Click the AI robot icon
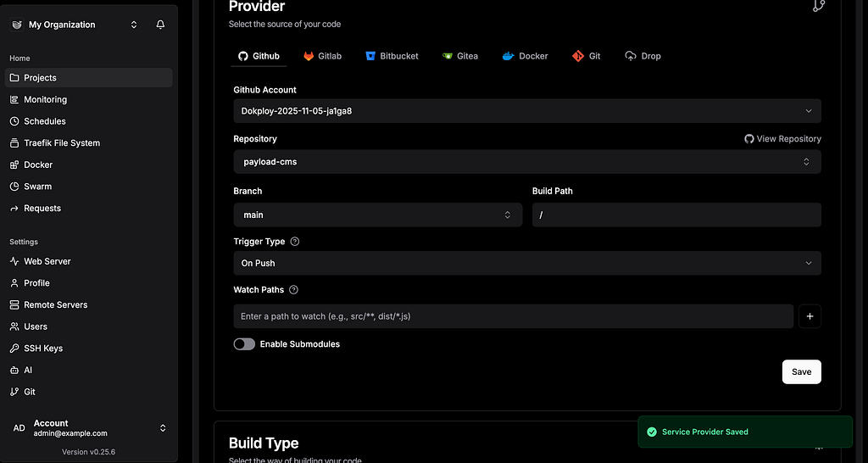The width and height of the screenshot is (868, 463). click(14, 370)
